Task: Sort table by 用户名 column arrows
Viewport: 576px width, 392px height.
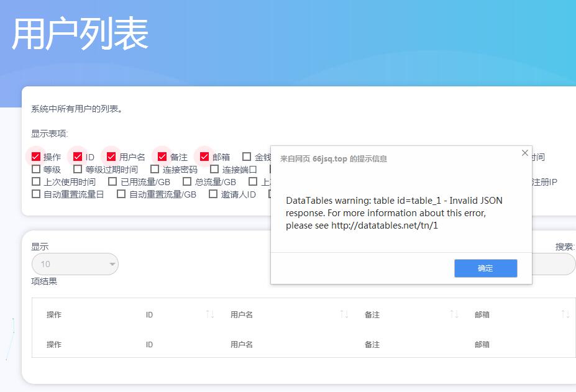Action: pos(344,314)
